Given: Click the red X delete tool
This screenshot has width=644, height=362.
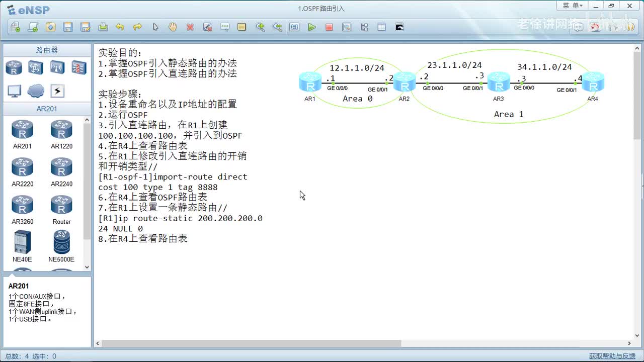Looking at the screenshot, I should [x=190, y=27].
